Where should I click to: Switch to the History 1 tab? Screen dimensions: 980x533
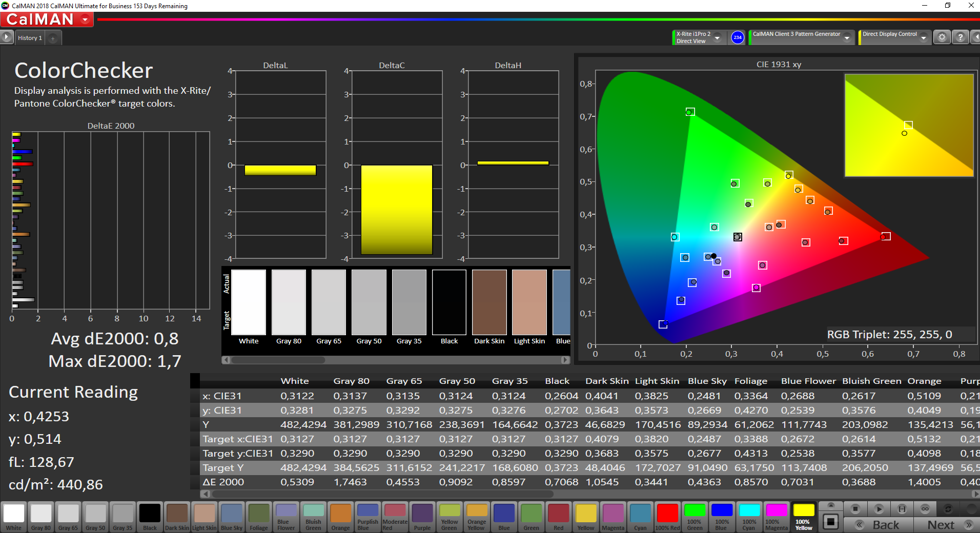click(30, 38)
